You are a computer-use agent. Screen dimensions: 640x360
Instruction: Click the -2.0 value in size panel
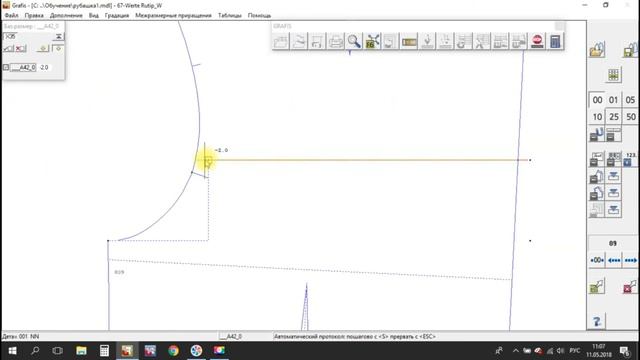[x=44, y=67]
